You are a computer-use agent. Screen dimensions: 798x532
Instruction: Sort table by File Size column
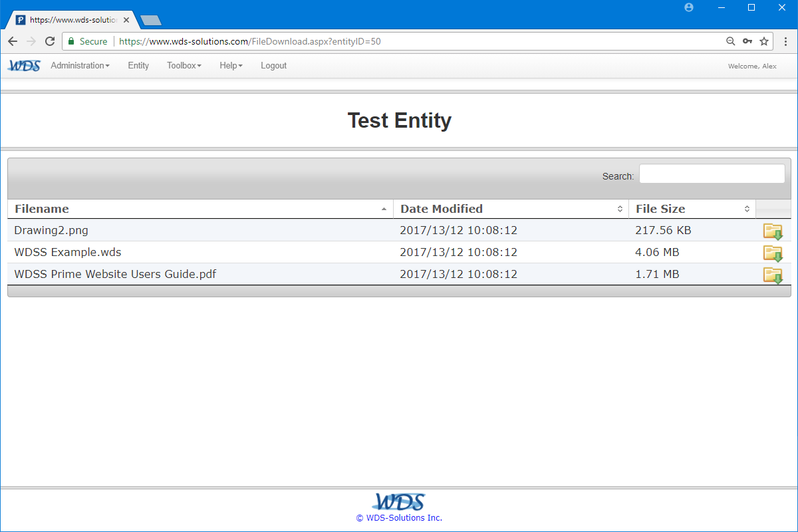[x=692, y=209]
